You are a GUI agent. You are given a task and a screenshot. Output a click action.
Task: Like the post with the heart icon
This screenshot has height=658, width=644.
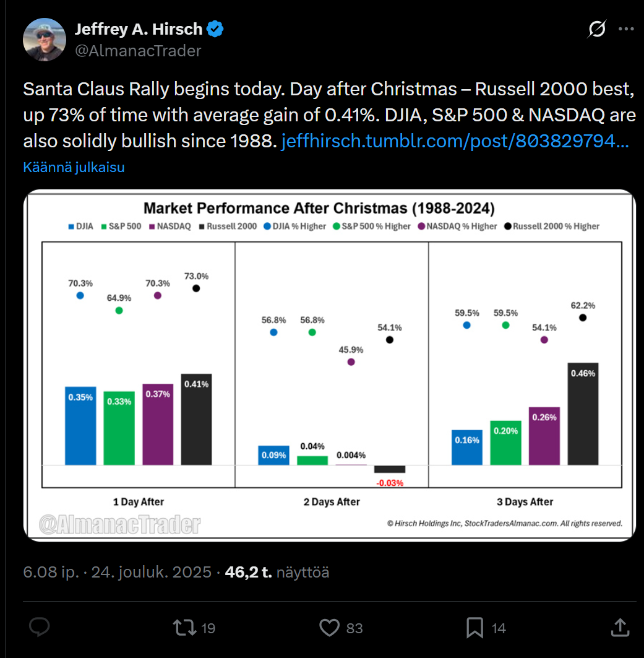tap(329, 628)
